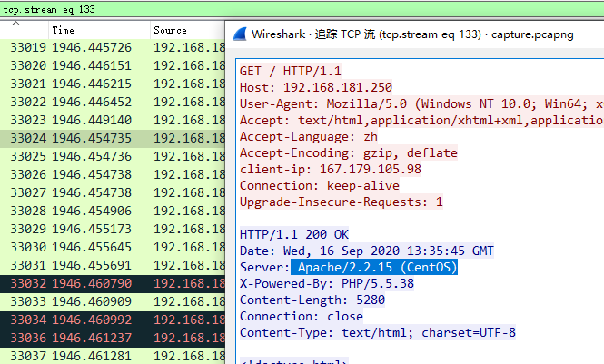The image size is (604, 364).
Task: Click the display filter field 'tcp.stream eq 133'
Action: [302, 9]
